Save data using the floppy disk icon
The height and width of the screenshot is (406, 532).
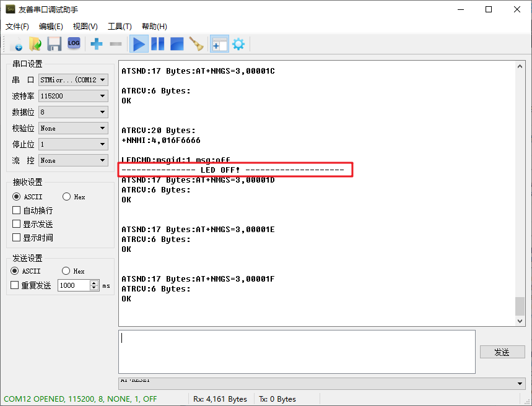[55, 44]
